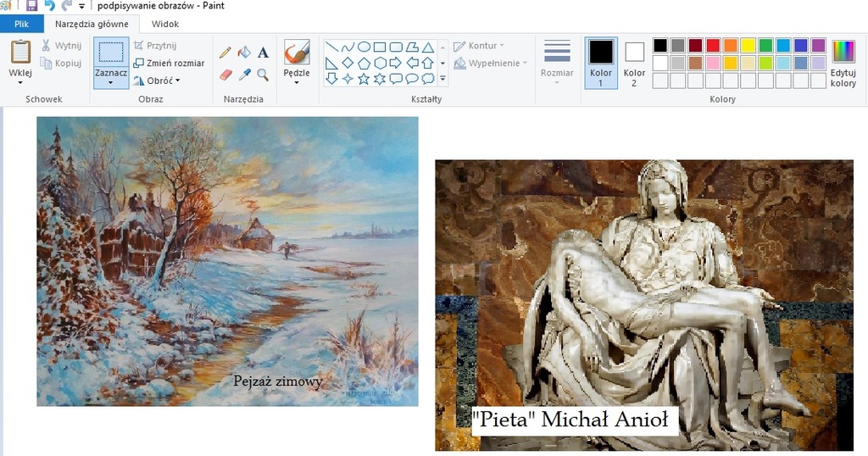This screenshot has width=868, height=456.
Task: Select the Right triangle shape
Action: [x=331, y=63]
